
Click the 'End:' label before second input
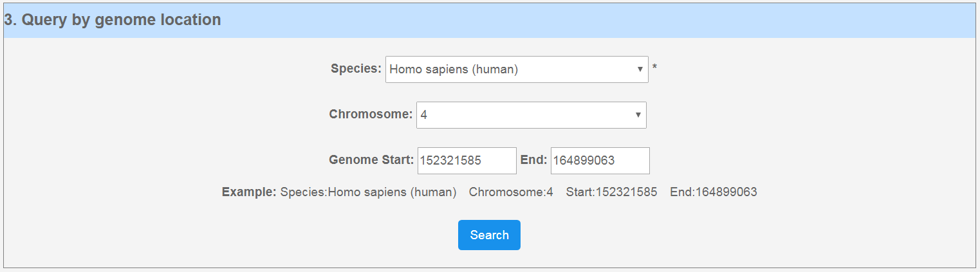[533, 160]
